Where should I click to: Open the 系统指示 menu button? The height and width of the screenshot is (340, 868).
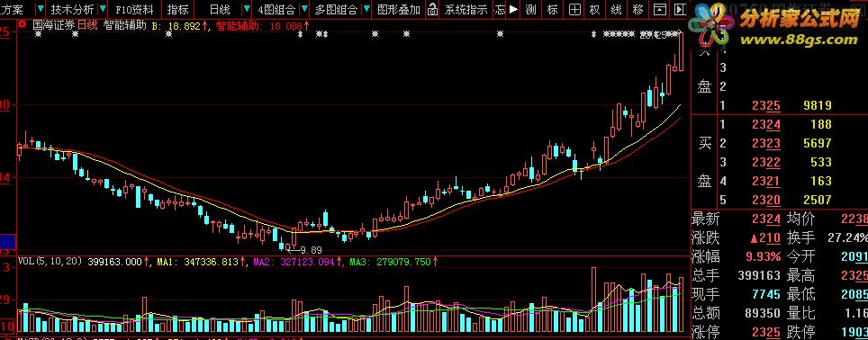[x=466, y=9]
